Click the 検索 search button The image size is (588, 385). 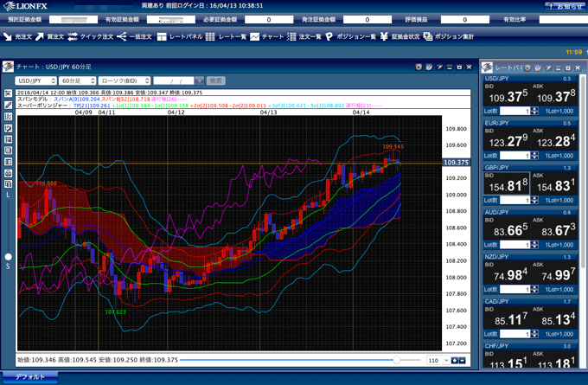(x=216, y=80)
